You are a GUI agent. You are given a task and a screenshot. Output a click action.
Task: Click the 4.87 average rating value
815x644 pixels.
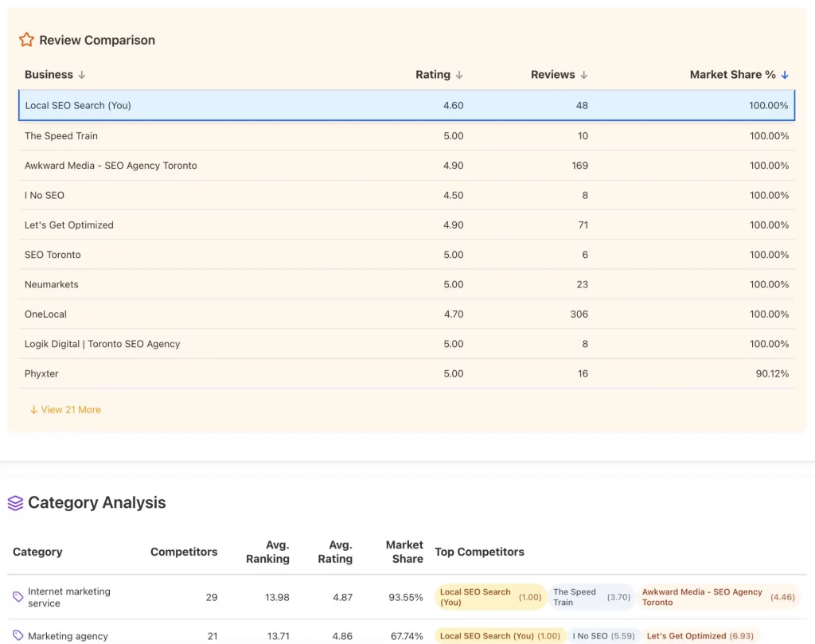[342, 597]
